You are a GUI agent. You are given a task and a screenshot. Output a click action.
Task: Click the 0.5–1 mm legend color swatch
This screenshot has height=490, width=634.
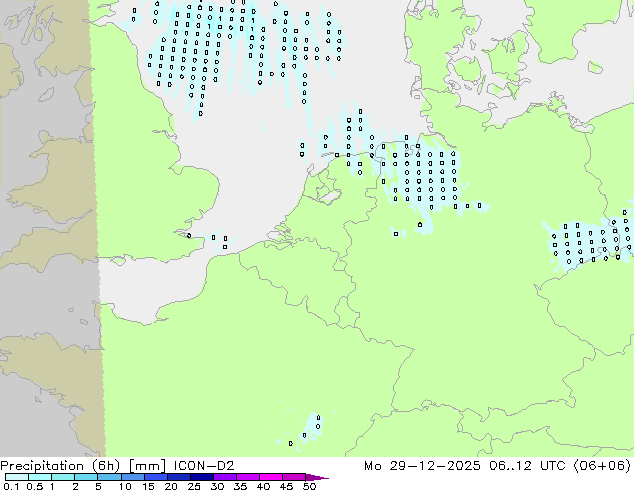click(40, 477)
